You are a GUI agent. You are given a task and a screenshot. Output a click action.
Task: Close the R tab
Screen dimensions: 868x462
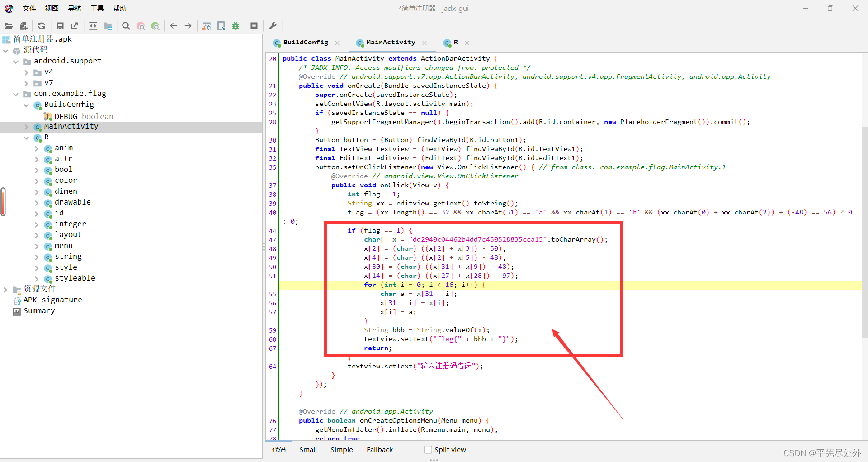click(x=467, y=43)
